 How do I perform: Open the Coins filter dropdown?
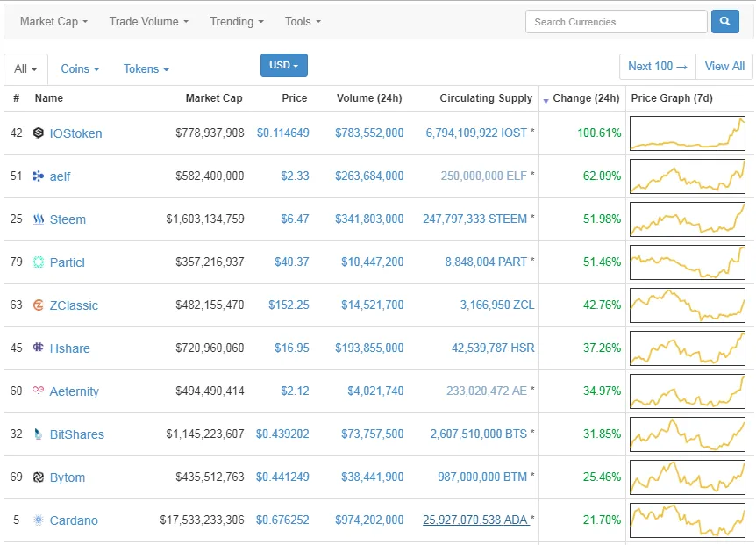coord(80,69)
